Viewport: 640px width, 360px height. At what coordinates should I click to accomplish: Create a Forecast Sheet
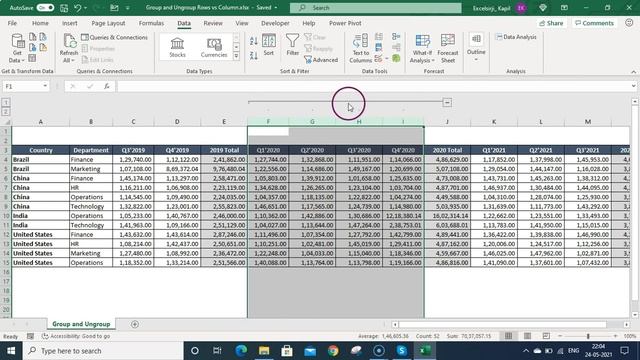click(448, 48)
